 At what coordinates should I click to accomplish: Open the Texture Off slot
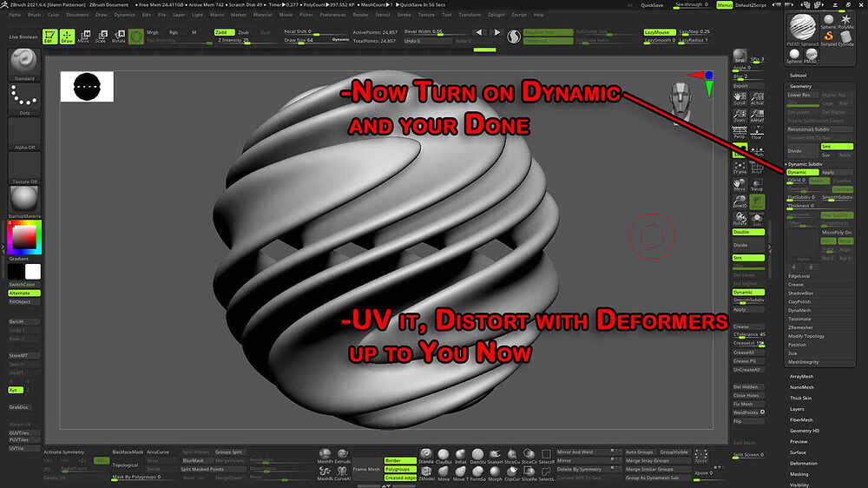[x=23, y=168]
